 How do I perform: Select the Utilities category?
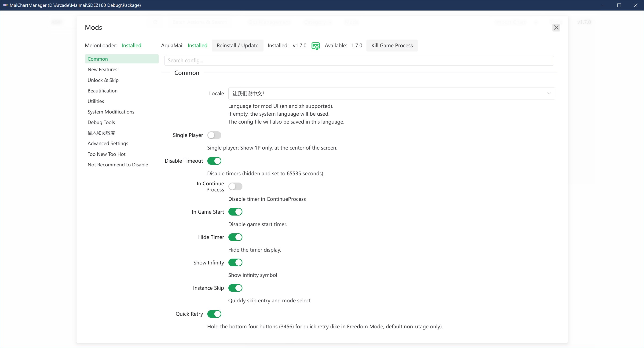121,101
